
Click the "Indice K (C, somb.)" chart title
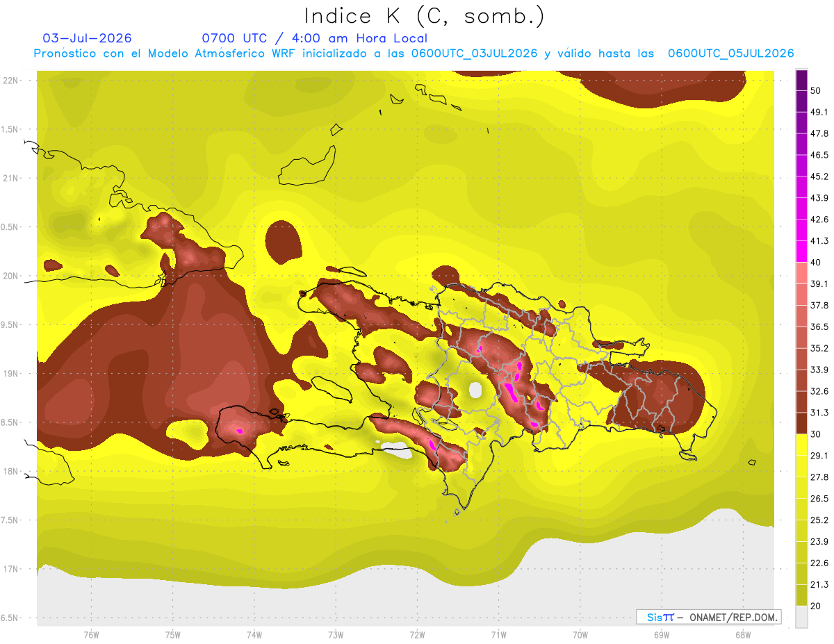[x=424, y=16]
